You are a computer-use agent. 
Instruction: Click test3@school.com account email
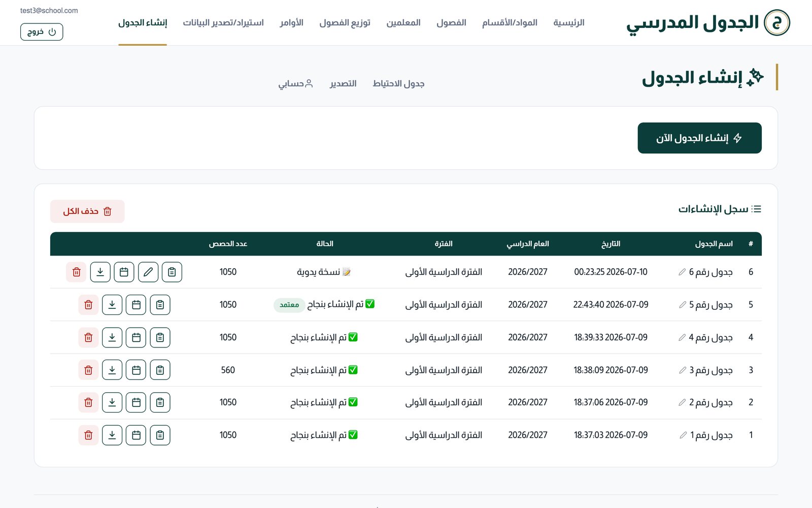tap(49, 11)
